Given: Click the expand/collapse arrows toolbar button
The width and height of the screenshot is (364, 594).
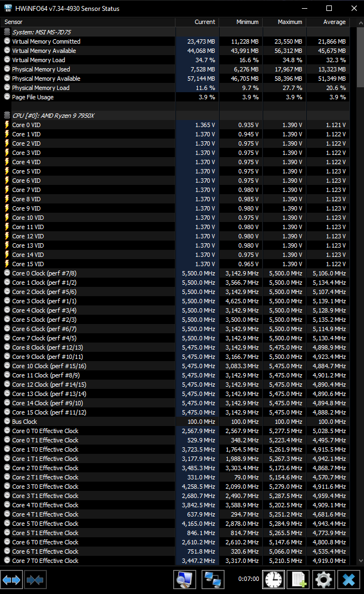Looking at the screenshot, I should pyautogui.click(x=11, y=580).
